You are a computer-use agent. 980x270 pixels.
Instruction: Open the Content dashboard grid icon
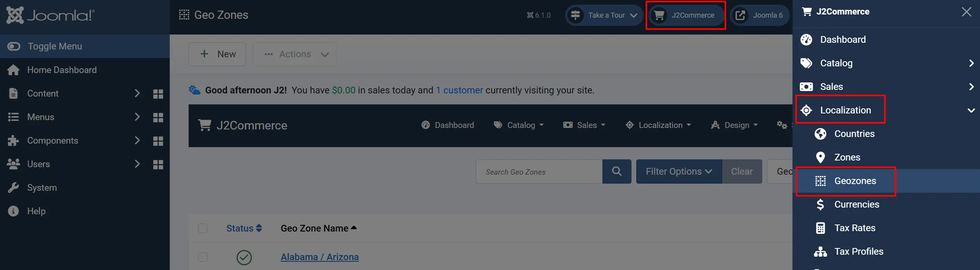(158, 94)
